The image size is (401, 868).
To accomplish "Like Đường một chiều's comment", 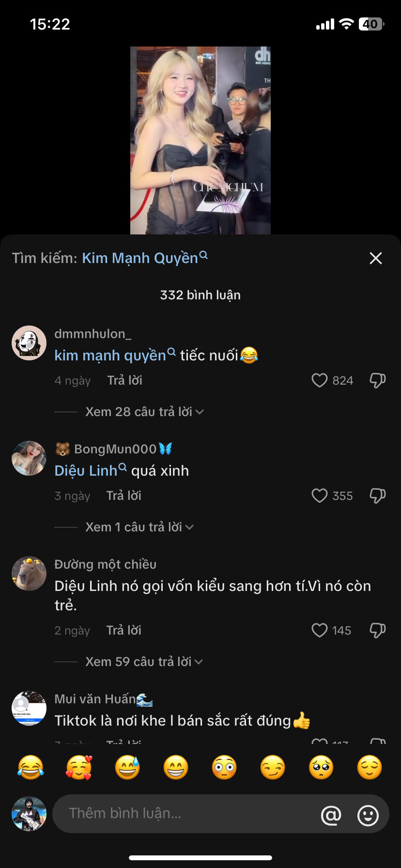I will pos(320,630).
